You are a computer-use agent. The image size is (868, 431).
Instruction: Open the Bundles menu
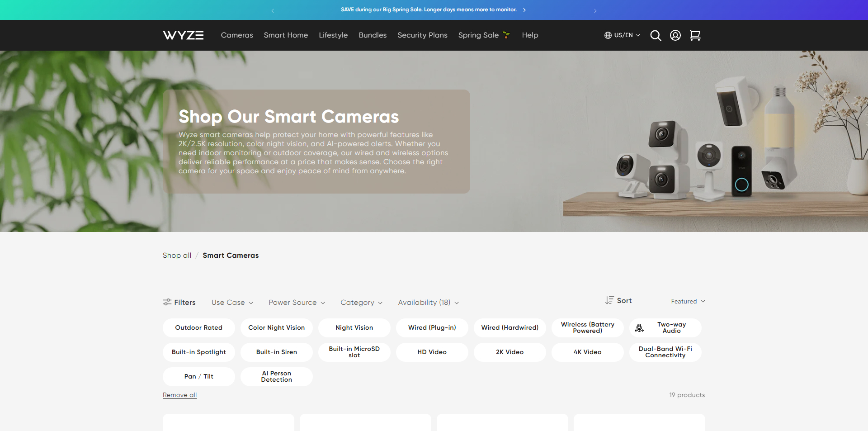point(373,35)
